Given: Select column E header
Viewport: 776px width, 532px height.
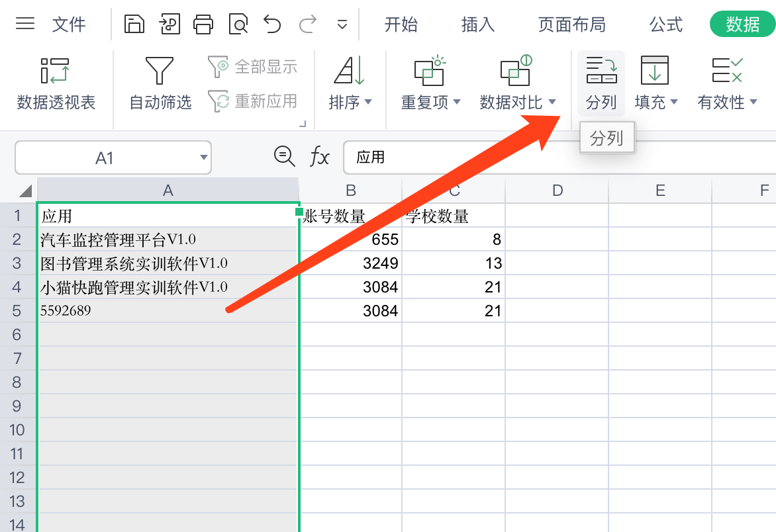Looking at the screenshot, I should coord(660,191).
